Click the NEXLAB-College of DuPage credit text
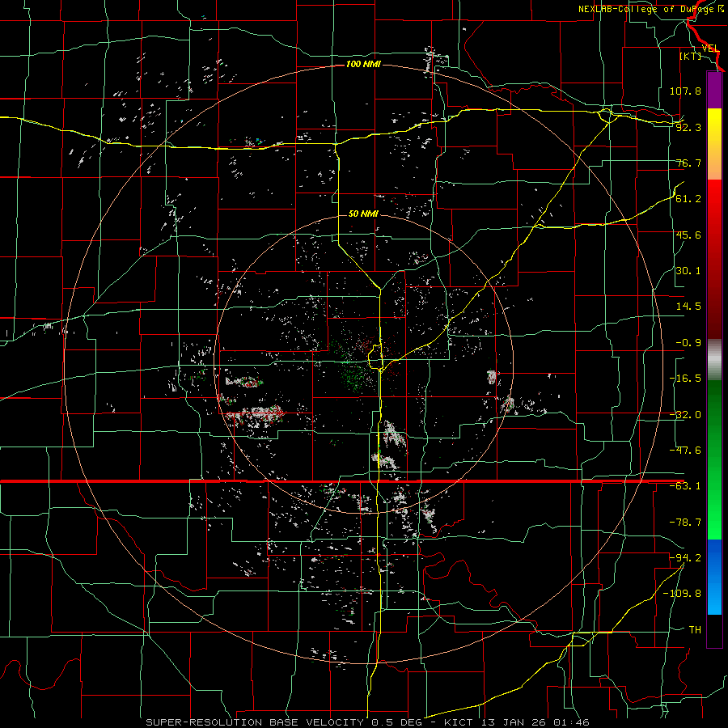Screen dimensions: 728x728 tap(650, 9)
